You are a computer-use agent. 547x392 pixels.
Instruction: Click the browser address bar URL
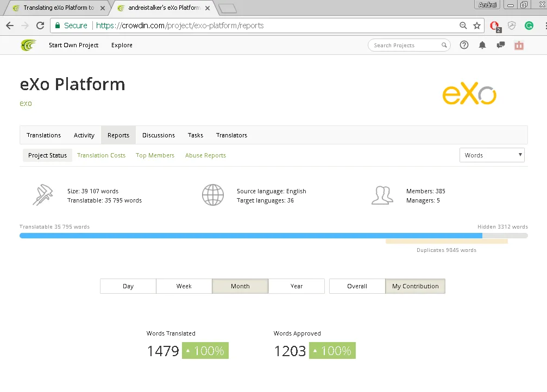(180, 26)
